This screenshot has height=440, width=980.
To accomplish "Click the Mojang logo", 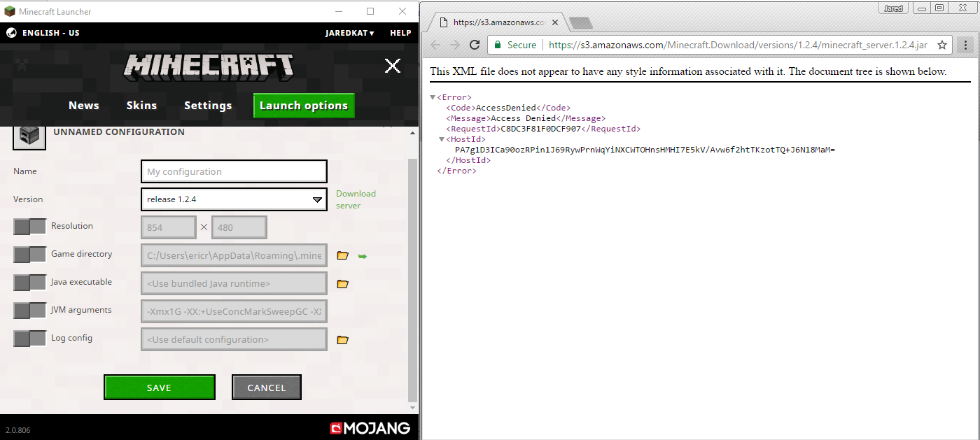I will [370, 427].
